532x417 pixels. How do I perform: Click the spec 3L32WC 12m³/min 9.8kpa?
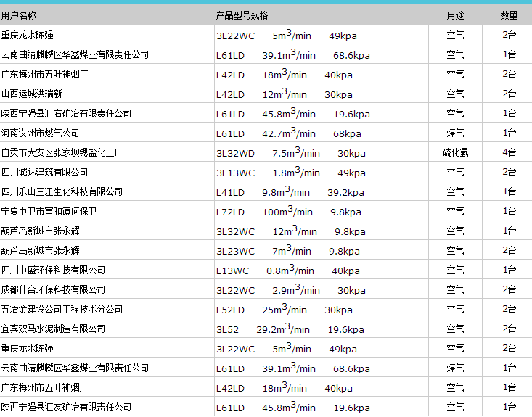[x=291, y=231]
